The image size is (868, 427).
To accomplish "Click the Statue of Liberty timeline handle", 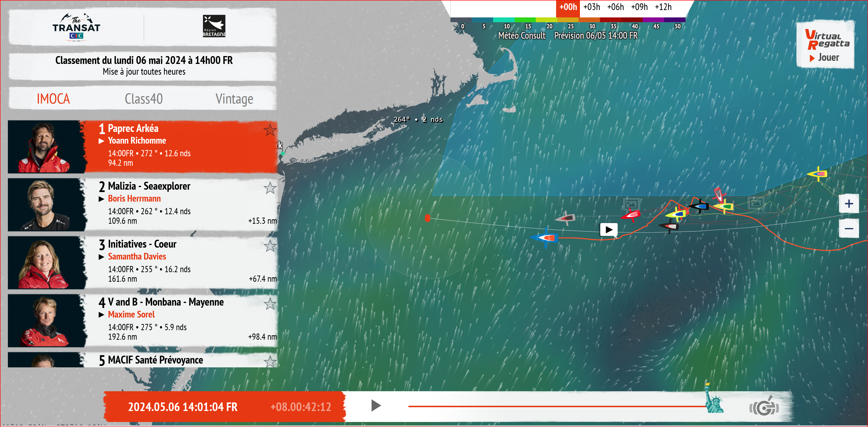I will coord(714,399).
